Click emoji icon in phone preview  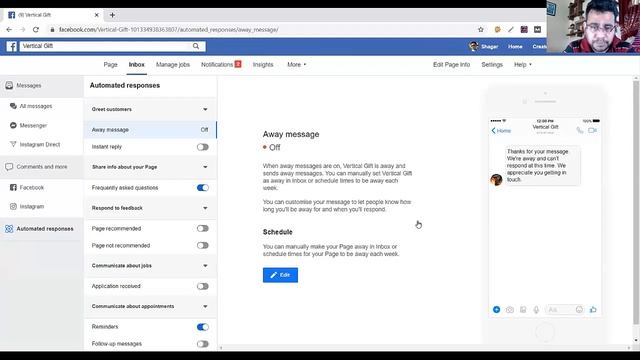[579, 310]
